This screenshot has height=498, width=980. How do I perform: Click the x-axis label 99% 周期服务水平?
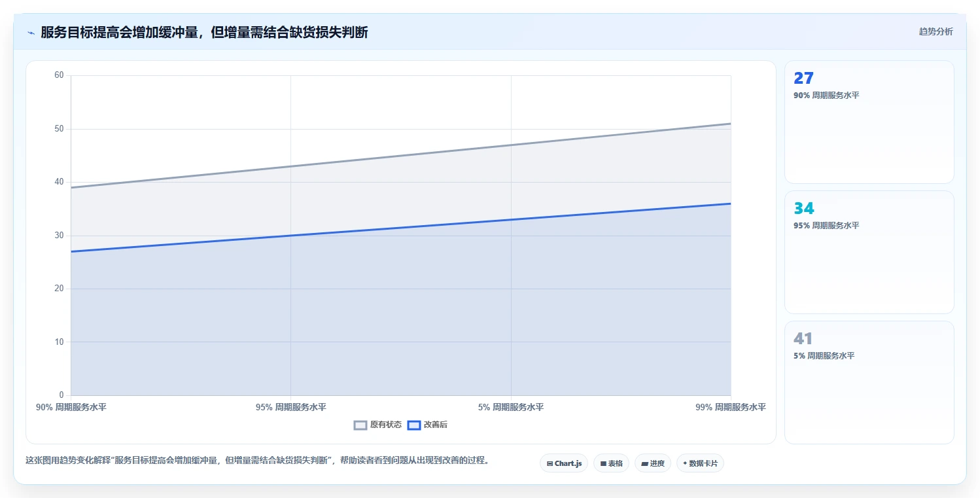[x=731, y=407]
